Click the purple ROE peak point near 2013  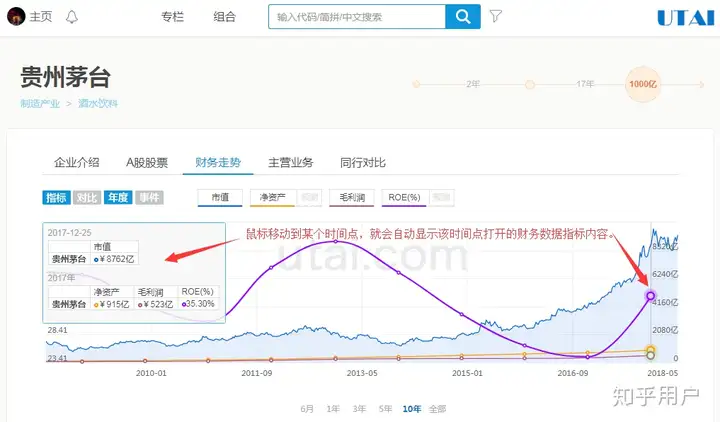[x=336, y=241]
